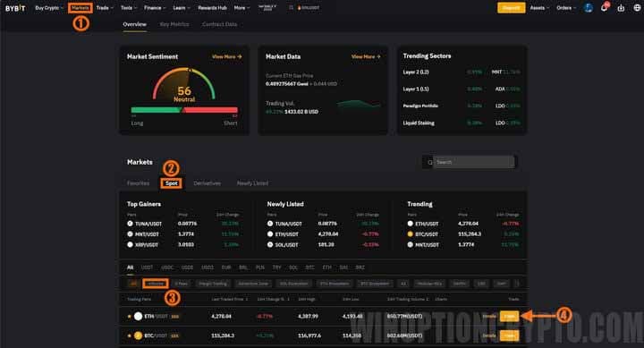
Task: Click Trade button for ETH/USDT row
Action: tap(509, 317)
